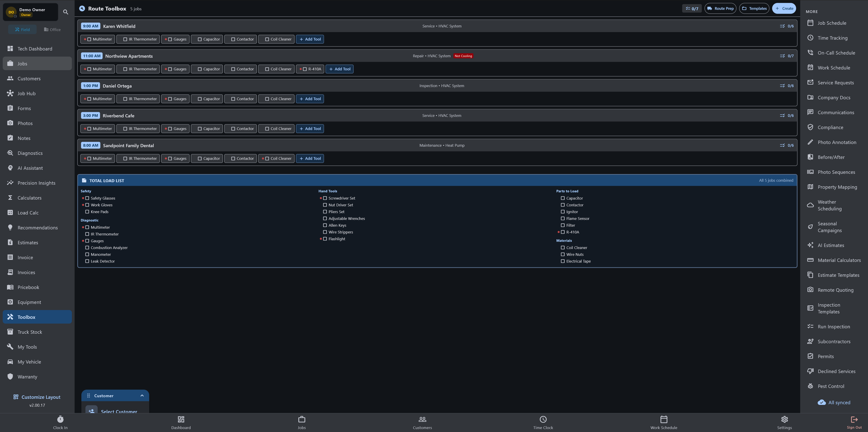Check Electrical Tape in Materials list

click(x=563, y=261)
